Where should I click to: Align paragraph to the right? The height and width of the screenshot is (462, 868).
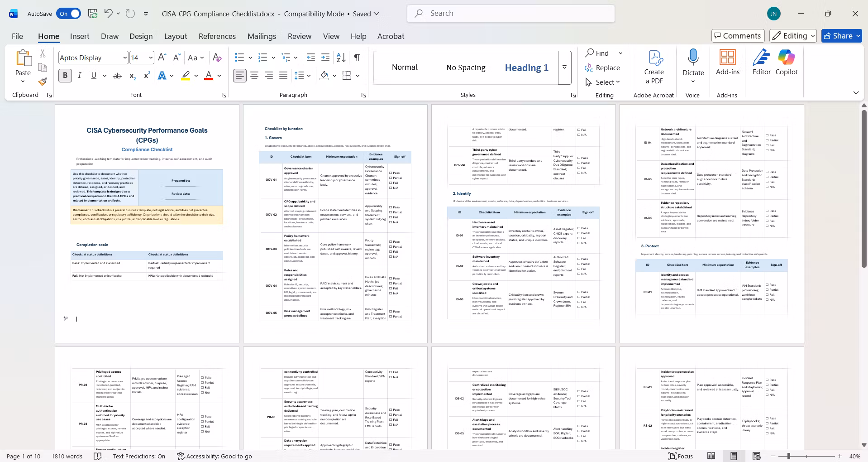(269, 76)
